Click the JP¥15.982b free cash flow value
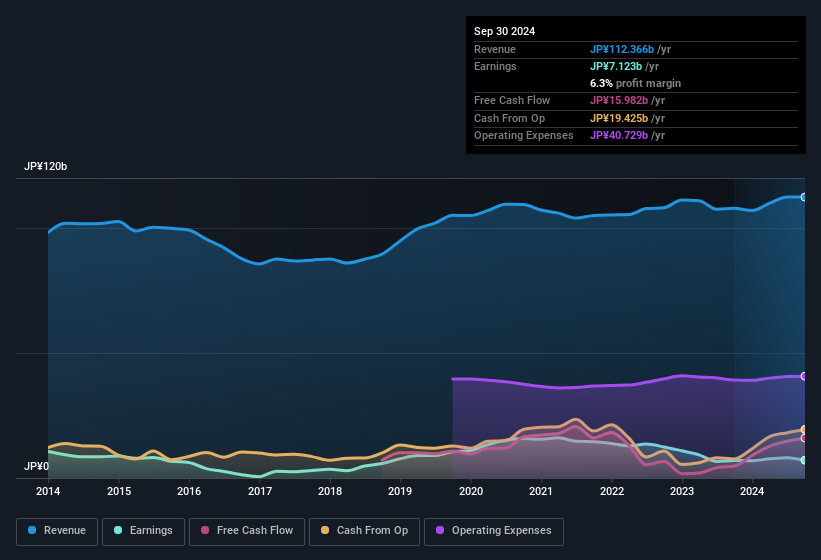 619,100
